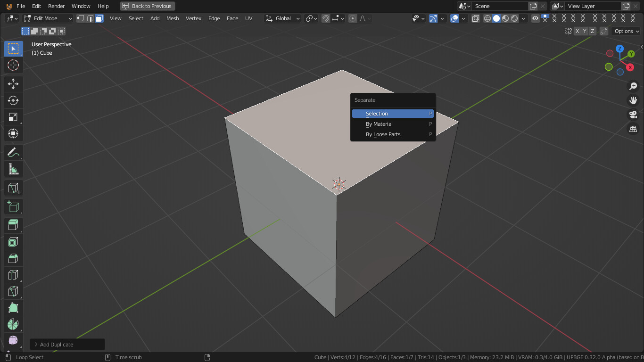Screen dimensions: 644x362
Task: Activate the Scale tool
Action: coord(13,117)
